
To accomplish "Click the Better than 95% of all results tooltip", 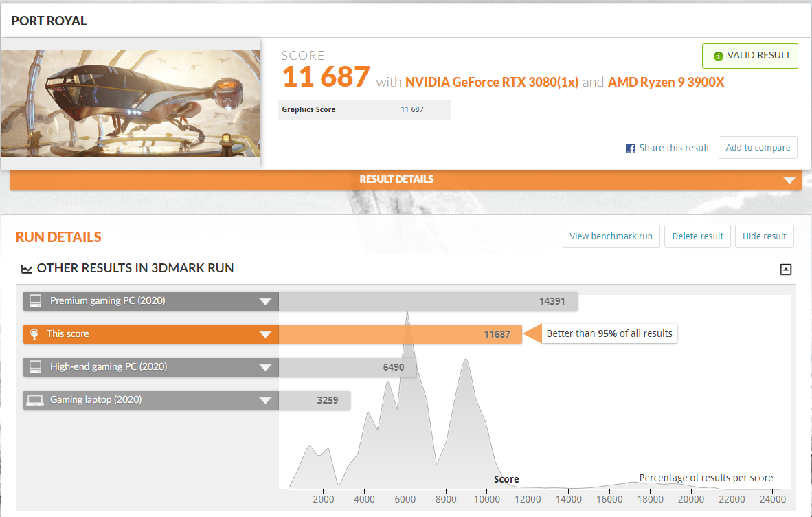I will click(x=609, y=333).
